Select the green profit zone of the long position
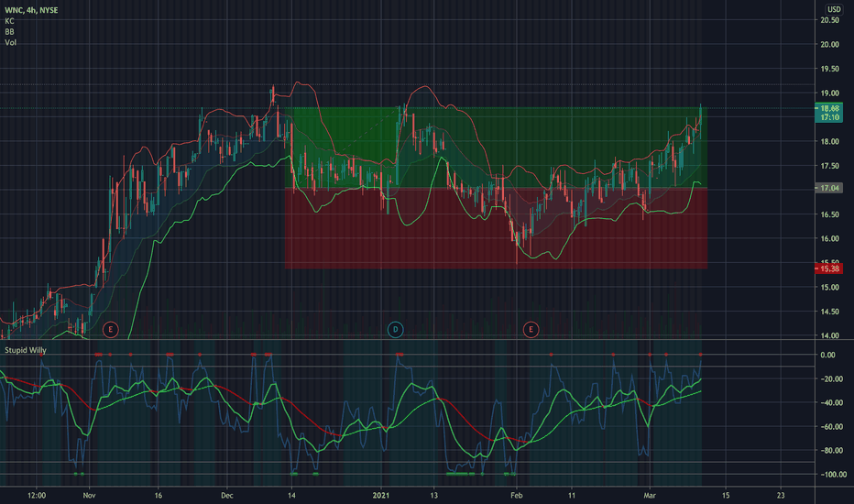This screenshot has height=504, width=854. 496,148
